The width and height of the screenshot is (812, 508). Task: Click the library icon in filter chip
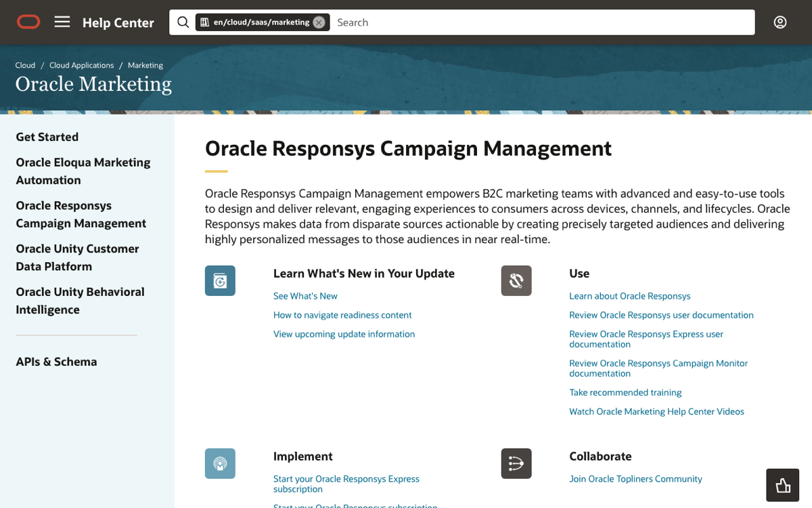click(x=204, y=22)
